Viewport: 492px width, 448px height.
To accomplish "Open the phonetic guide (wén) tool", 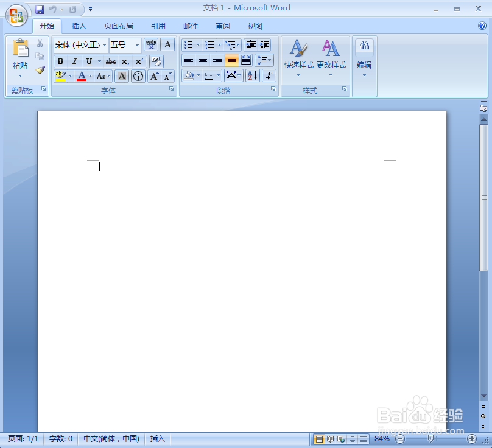I will (151, 44).
